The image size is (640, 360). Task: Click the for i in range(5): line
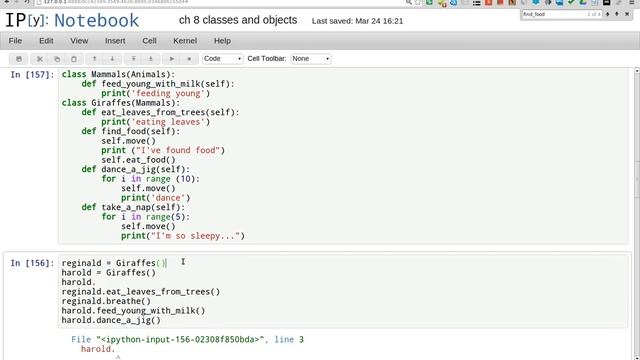[145, 217]
